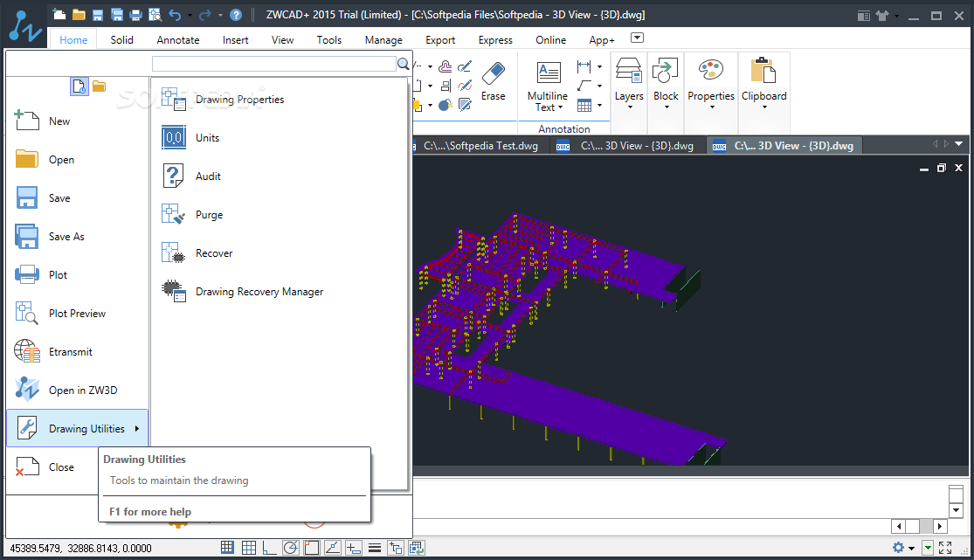974x560 pixels.
Task: Expand the Clipboard panel dropdown
Action: [x=764, y=107]
